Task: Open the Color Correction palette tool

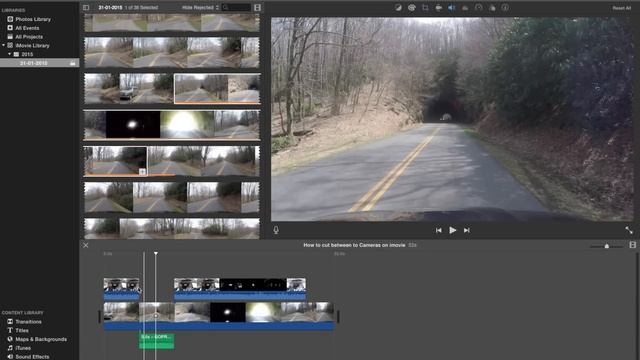Action: (x=411, y=8)
